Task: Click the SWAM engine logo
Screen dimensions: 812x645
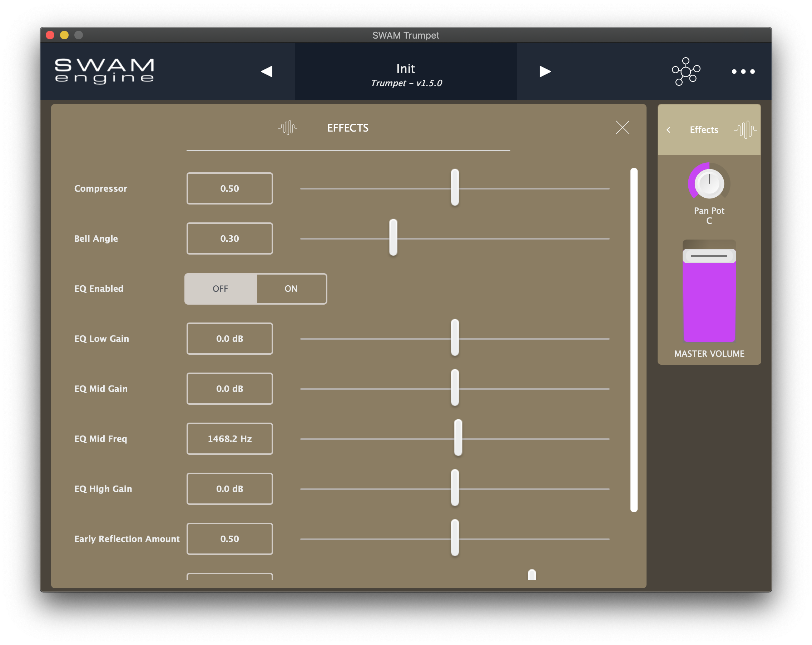Action: (x=104, y=71)
